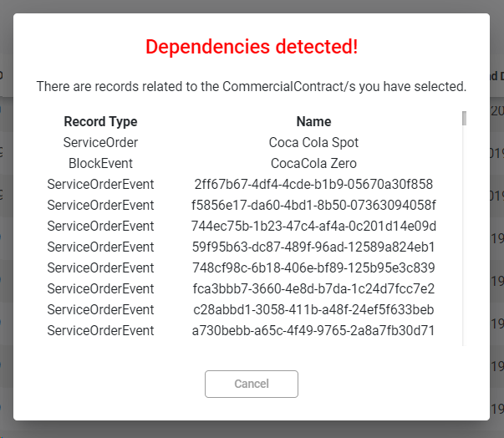Select record name starting with fca3bbb7
This screenshot has width=504, height=438.
[x=313, y=288]
